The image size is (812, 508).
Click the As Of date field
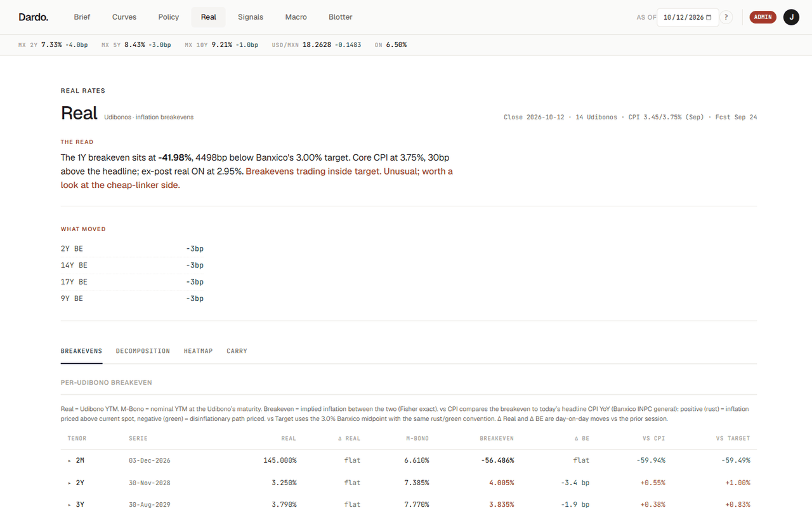click(x=688, y=17)
